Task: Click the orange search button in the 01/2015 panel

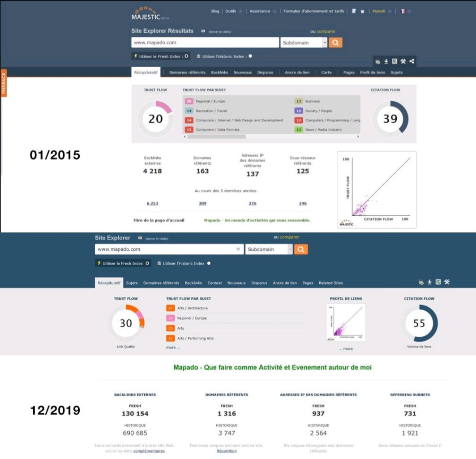Action: tap(335, 43)
